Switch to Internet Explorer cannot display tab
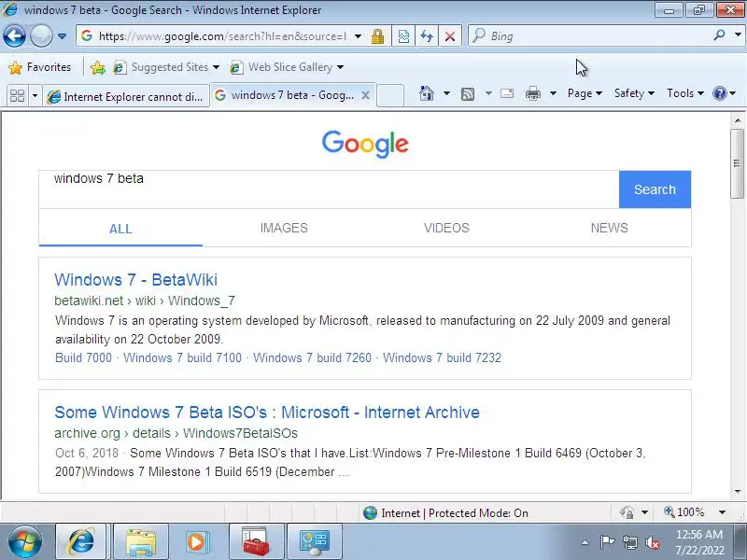747x560 pixels. (126, 96)
